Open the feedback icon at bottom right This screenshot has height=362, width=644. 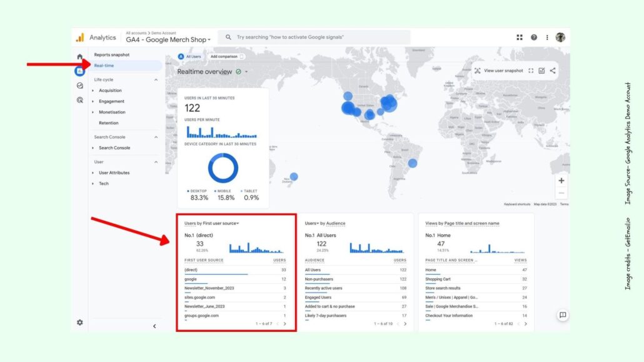click(563, 315)
